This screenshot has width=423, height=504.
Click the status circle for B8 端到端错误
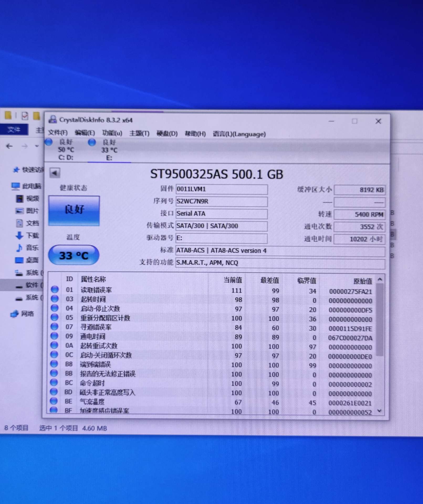[x=54, y=364]
